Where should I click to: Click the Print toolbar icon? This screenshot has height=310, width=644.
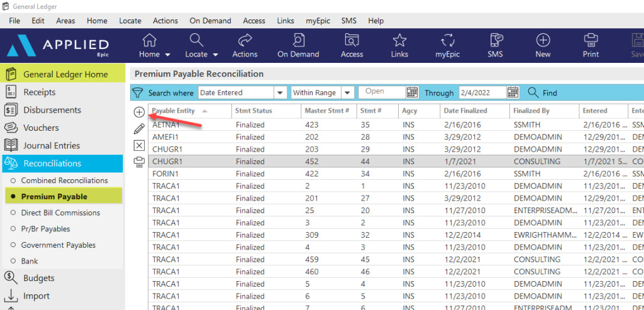(591, 45)
